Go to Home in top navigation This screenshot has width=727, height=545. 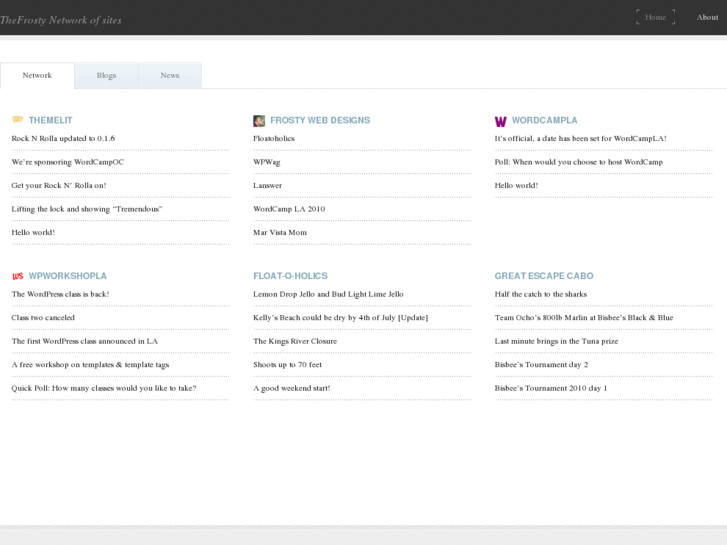coord(656,17)
